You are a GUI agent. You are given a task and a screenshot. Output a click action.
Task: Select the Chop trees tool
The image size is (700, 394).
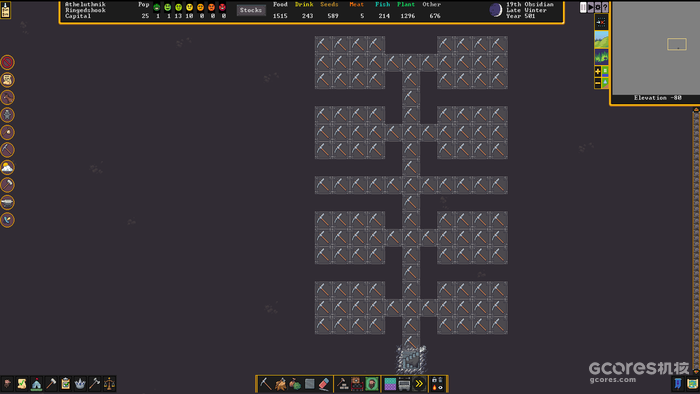[x=280, y=384]
